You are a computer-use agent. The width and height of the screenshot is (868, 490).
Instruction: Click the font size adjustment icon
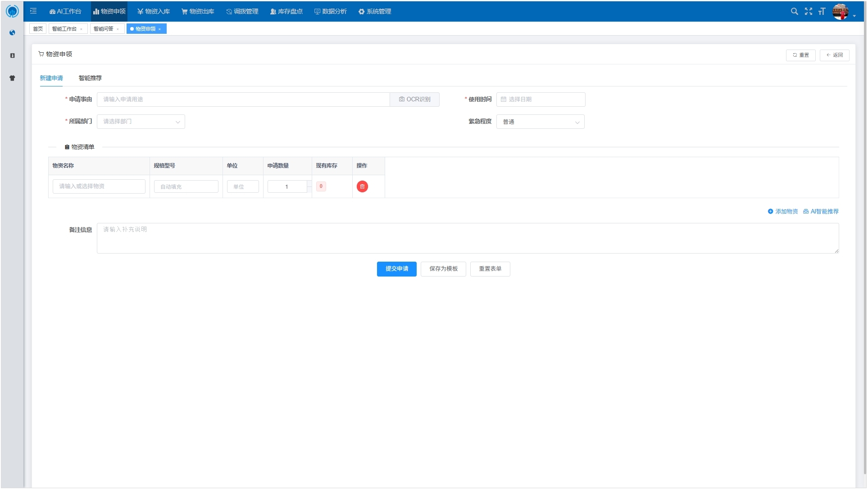pyautogui.click(x=822, y=11)
